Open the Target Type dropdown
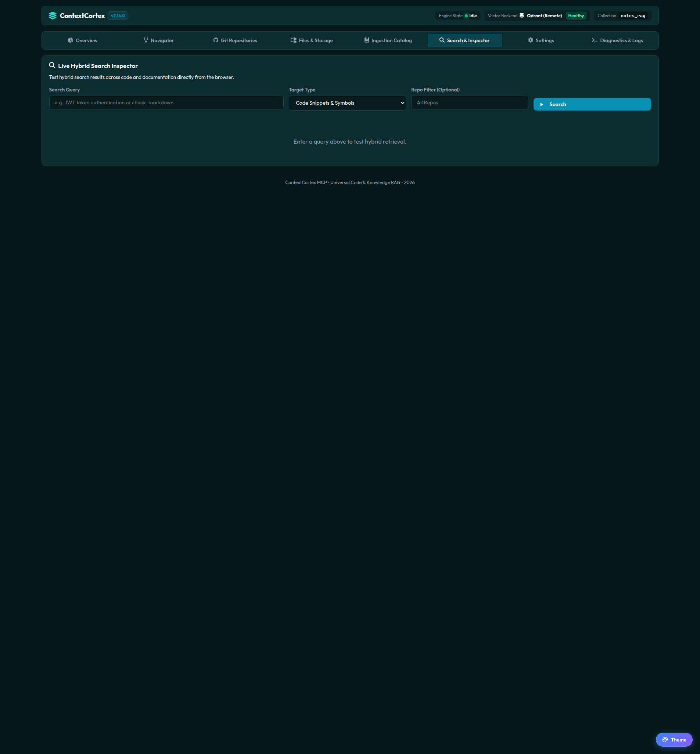The width and height of the screenshot is (700, 754). coord(347,103)
